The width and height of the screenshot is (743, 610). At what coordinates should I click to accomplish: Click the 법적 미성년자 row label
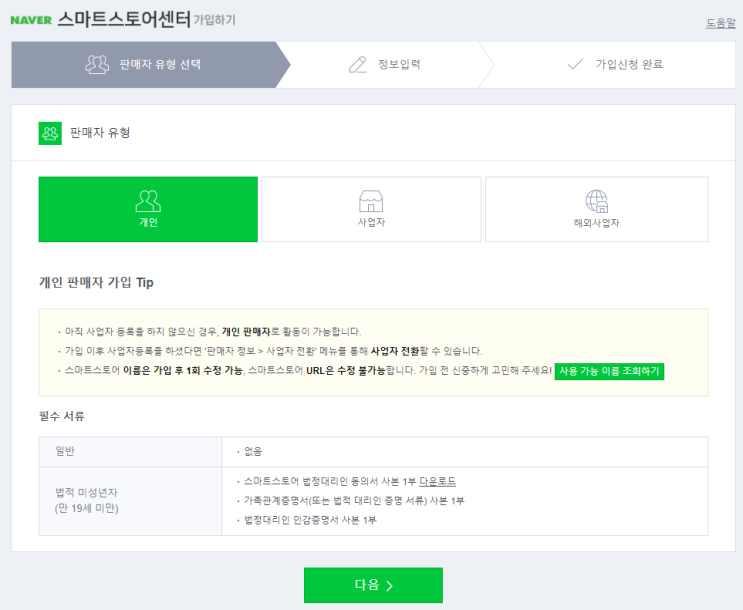click(x=87, y=501)
